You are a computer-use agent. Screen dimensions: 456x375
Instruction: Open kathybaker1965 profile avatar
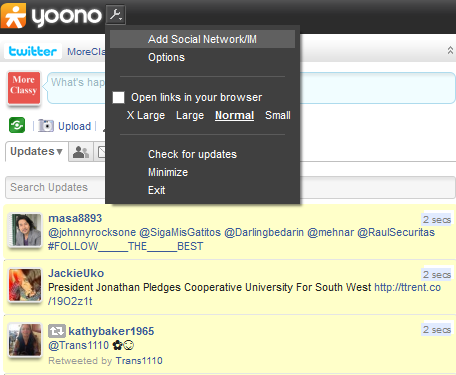(25, 340)
